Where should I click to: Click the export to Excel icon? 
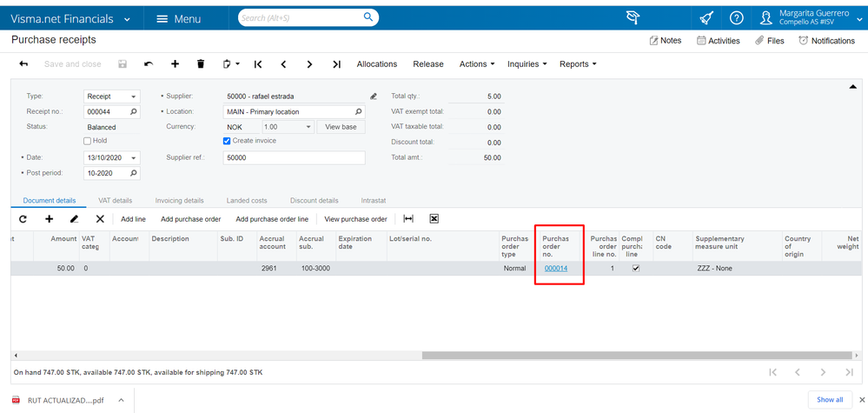point(434,219)
